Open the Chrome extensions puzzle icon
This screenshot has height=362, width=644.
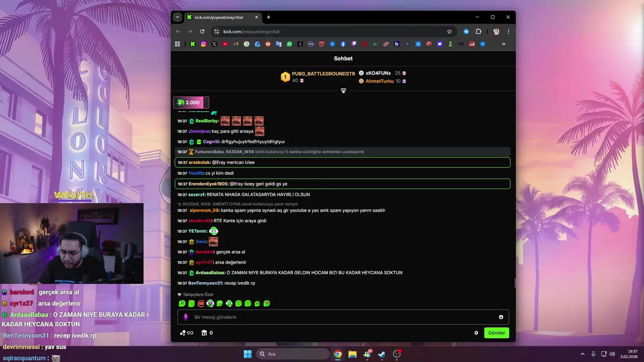pyautogui.click(x=478, y=31)
